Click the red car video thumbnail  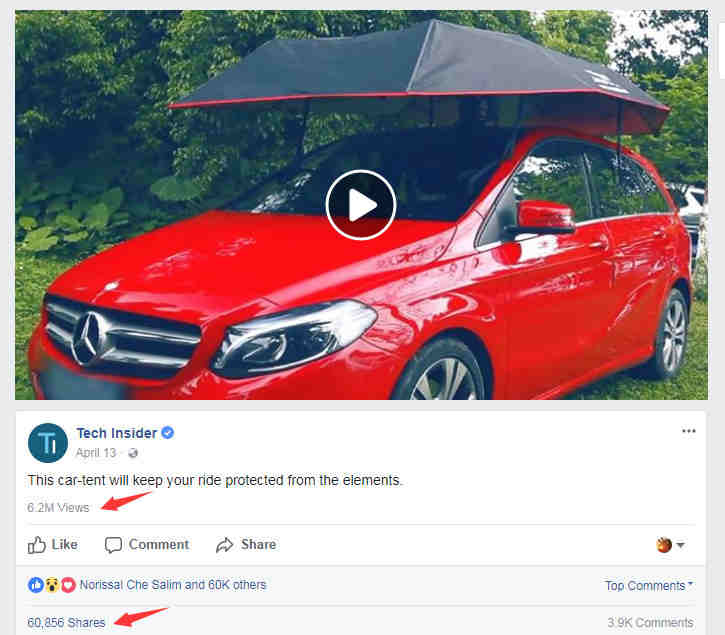pos(361,205)
